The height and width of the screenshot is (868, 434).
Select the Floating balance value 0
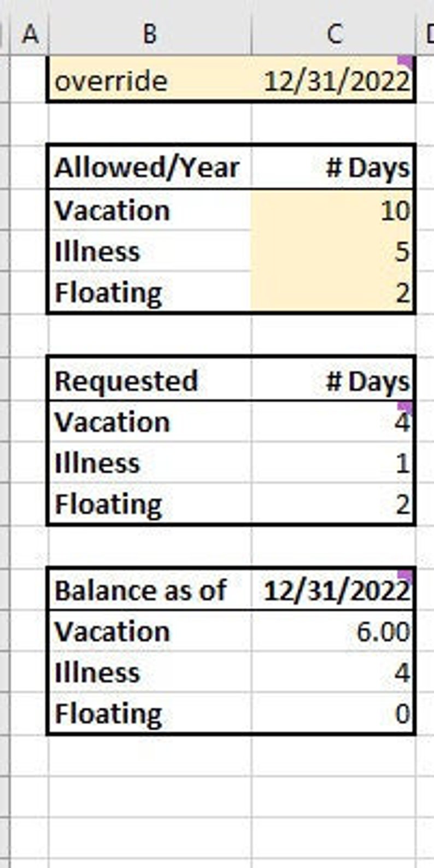click(x=333, y=713)
